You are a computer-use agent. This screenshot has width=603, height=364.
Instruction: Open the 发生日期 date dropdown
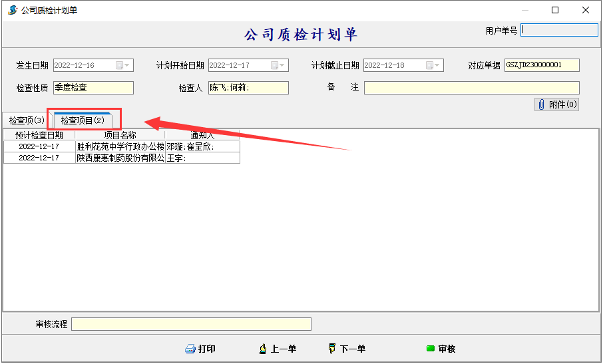(128, 65)
